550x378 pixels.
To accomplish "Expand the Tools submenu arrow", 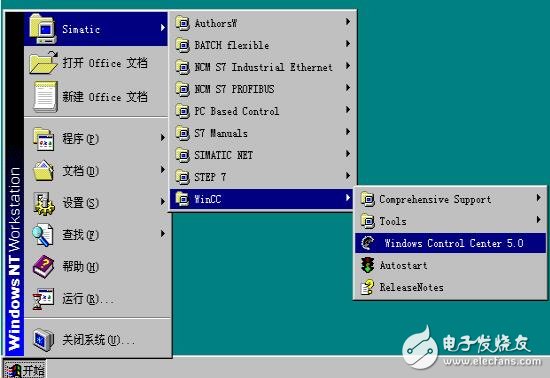I will click(x=538, y=220).
